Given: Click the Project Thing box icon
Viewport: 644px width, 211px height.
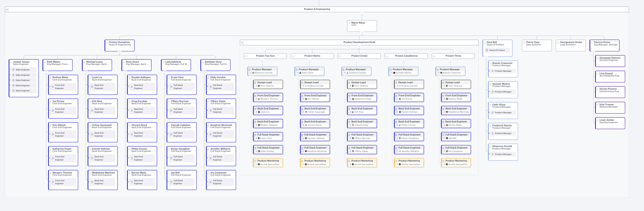Looking at the screenshot, I should (434, 56).
